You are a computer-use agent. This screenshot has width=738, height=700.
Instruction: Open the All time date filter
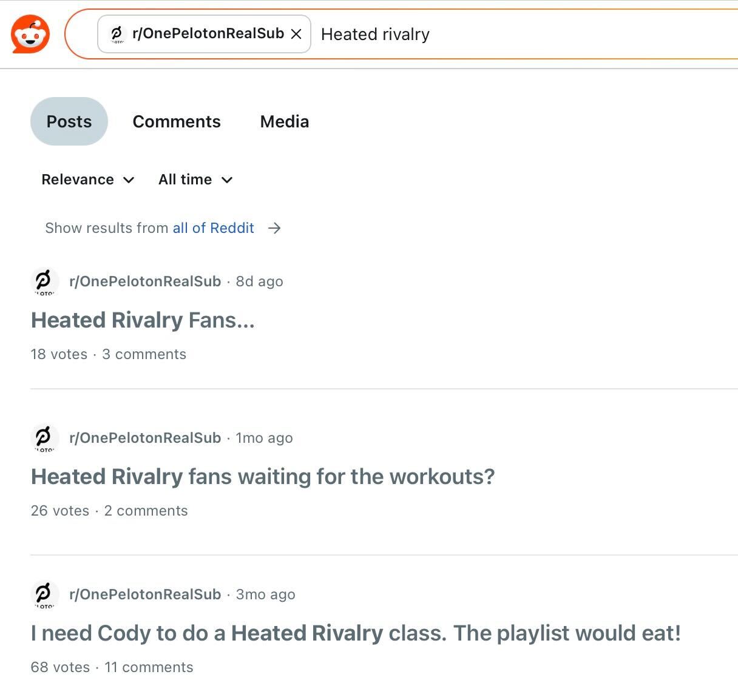click(195, 180)
